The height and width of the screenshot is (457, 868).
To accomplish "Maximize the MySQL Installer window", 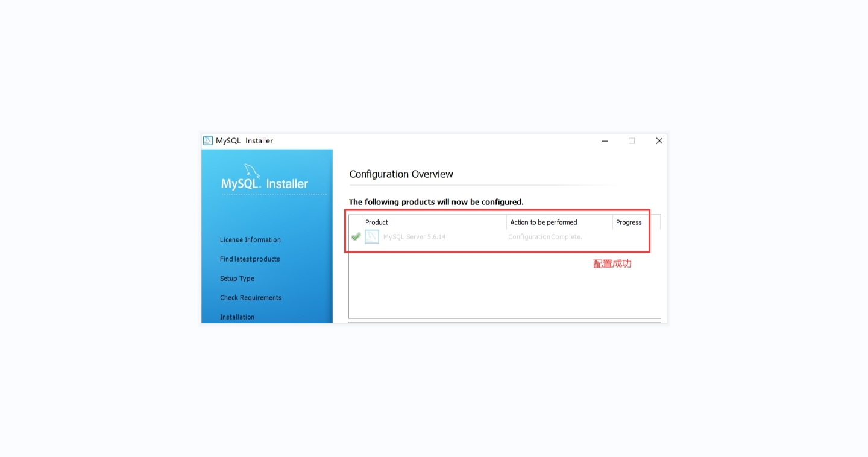I will (x=632, y=141).
